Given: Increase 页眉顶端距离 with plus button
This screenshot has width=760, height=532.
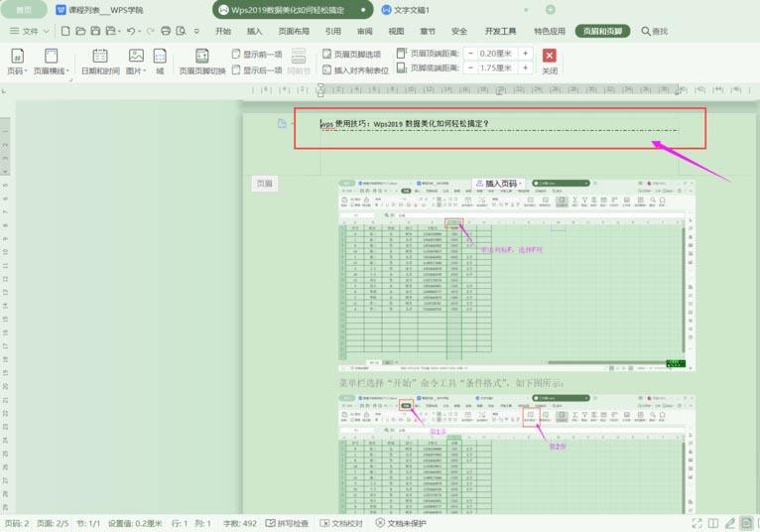Looking at the screenshot, I should coord(526,54).
